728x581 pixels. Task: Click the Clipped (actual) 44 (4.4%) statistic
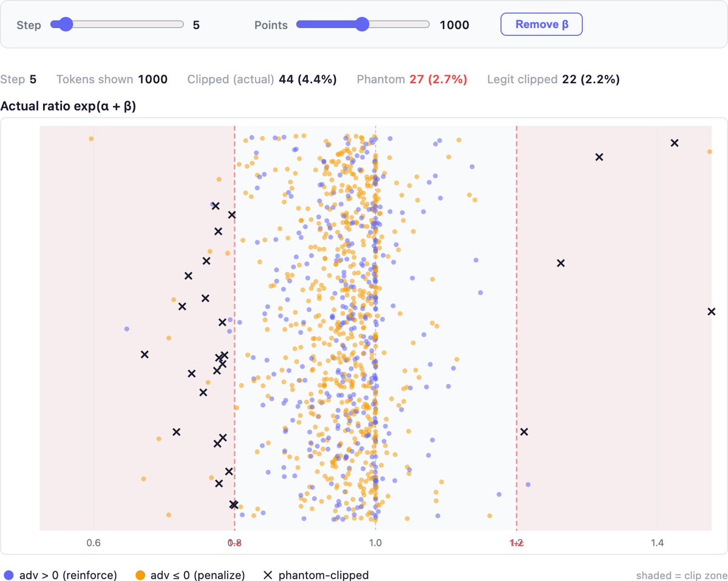(x=262, y=80)
